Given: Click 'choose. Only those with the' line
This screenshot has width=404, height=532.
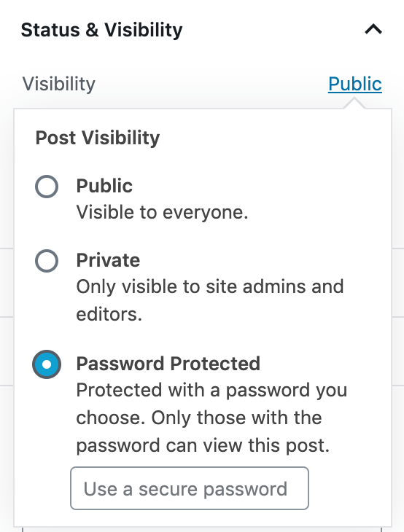Looking at the screenshot, I should [x=199, y=418].
